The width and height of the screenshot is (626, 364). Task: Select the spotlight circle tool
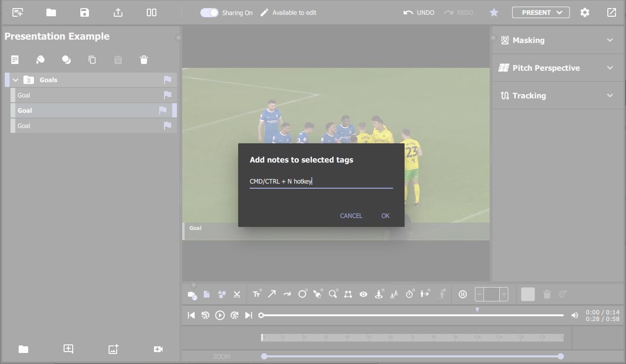tap(302, 294)
